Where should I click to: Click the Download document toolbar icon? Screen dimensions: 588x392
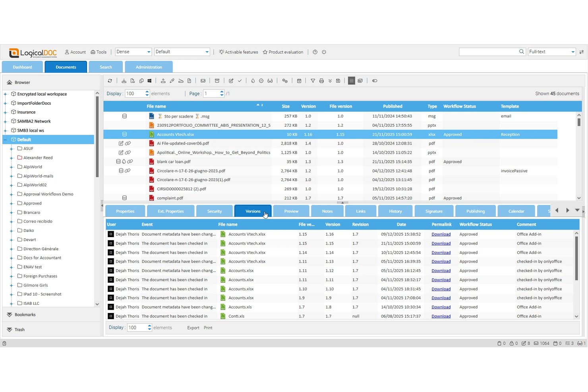point(124,81)
